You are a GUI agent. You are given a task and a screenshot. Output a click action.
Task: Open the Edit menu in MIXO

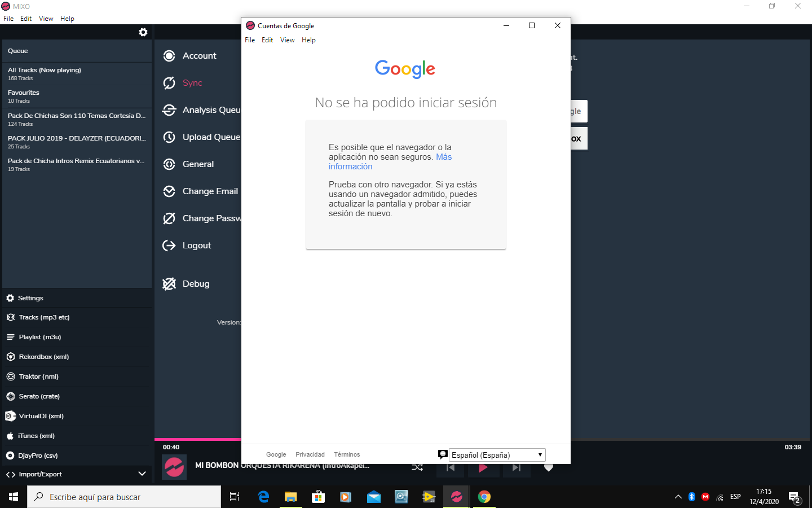coord(26,19)
